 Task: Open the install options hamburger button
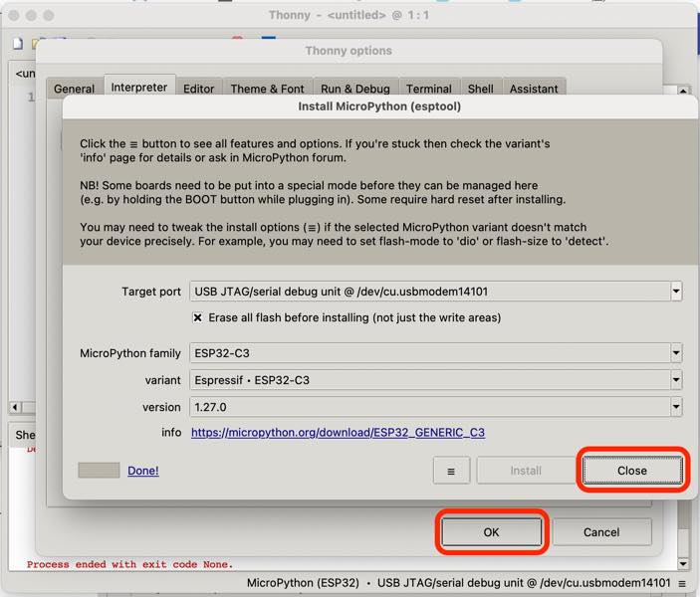[x=451, y=471]
